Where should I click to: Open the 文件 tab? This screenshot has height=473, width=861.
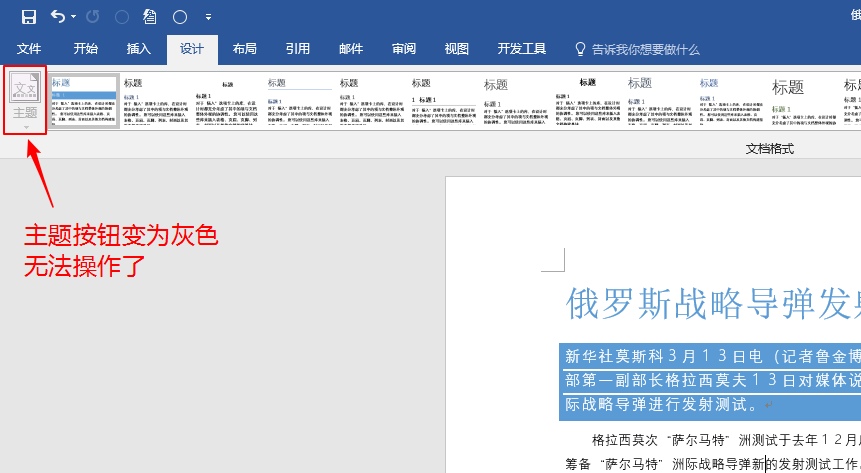(29, 49)
